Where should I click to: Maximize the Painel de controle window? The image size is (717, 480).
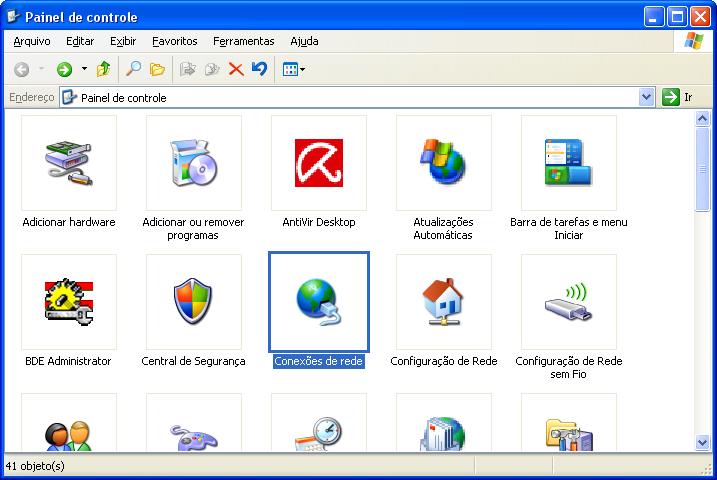pyautogui.click(x=677, y=17)
